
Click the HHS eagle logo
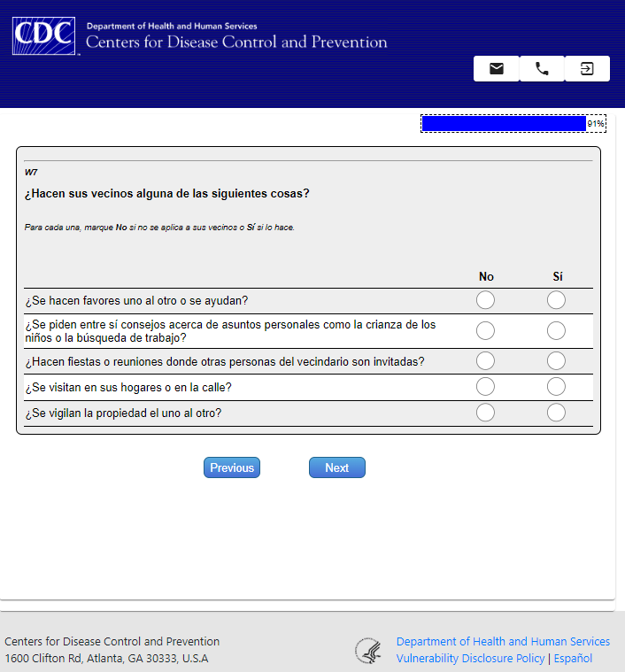tap(368, 651)
